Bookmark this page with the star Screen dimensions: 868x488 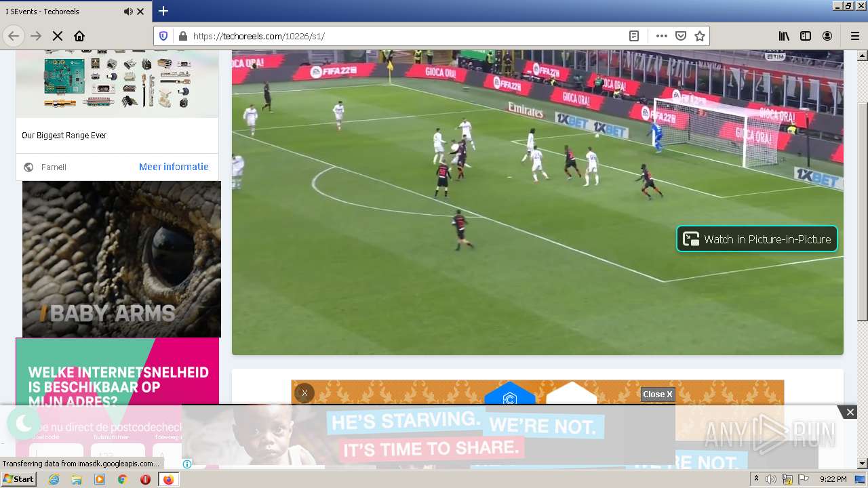(x=700, y=36)
